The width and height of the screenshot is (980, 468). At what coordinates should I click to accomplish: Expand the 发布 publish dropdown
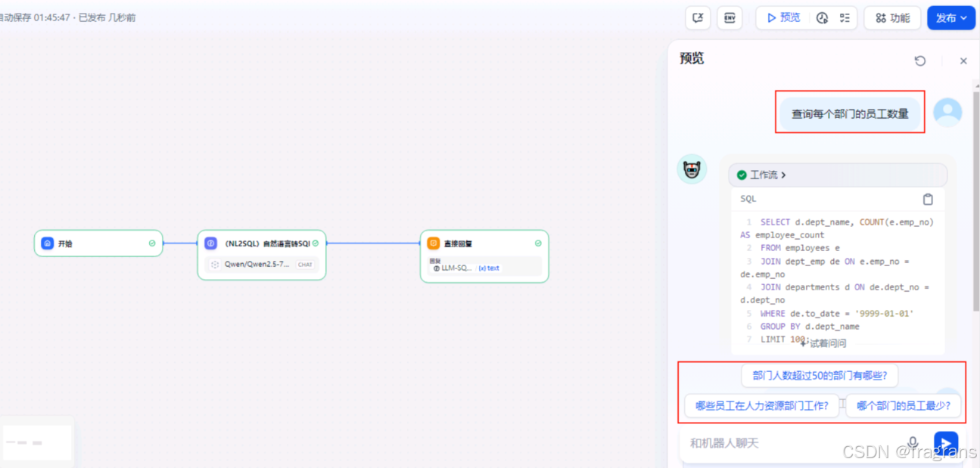click(x=951, y=17)
